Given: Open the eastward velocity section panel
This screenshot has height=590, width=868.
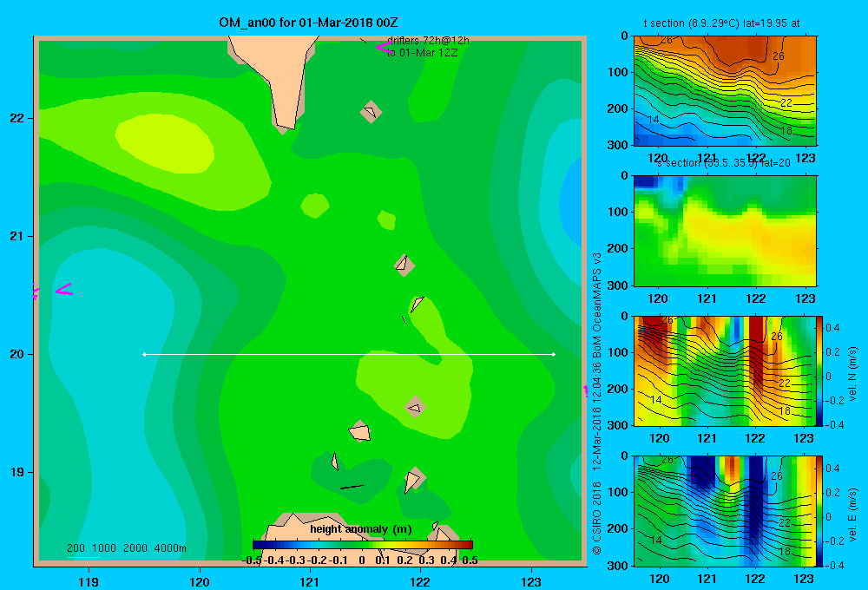Looking at the screenshot, I should click(725, 511).
